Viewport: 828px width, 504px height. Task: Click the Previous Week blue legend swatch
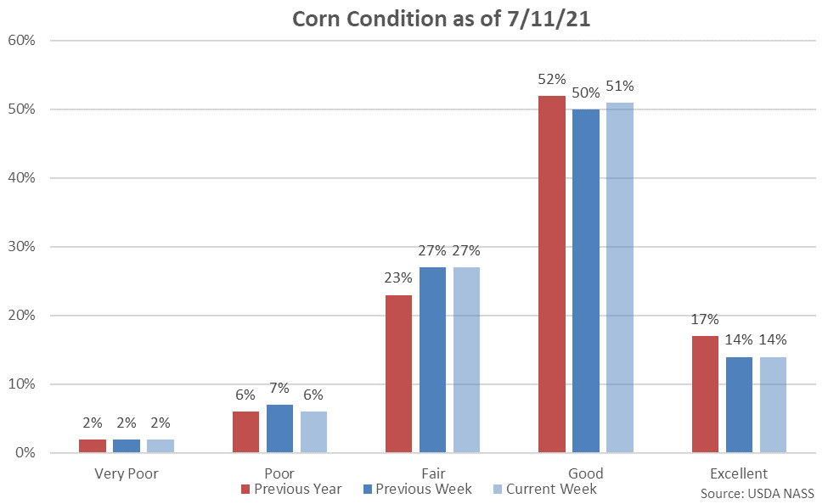point(366,490)
